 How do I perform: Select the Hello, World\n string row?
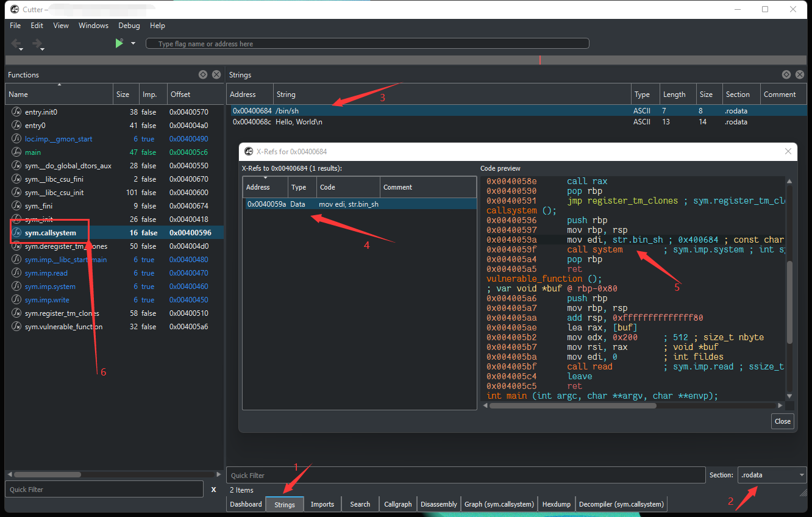(518, 122)
